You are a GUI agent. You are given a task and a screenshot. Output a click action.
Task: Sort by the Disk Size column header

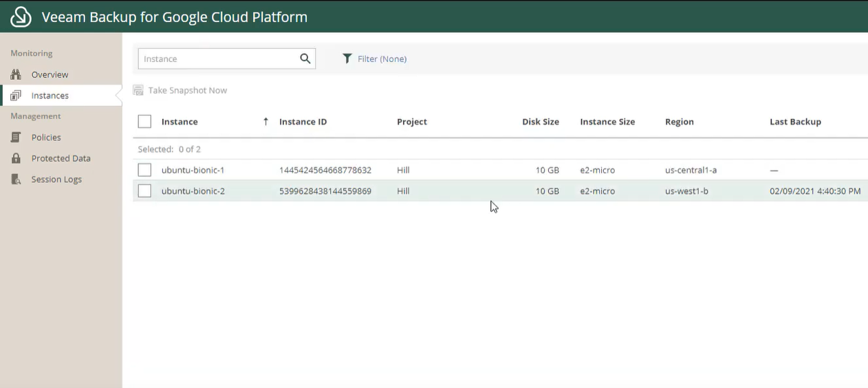coord(541,122)
